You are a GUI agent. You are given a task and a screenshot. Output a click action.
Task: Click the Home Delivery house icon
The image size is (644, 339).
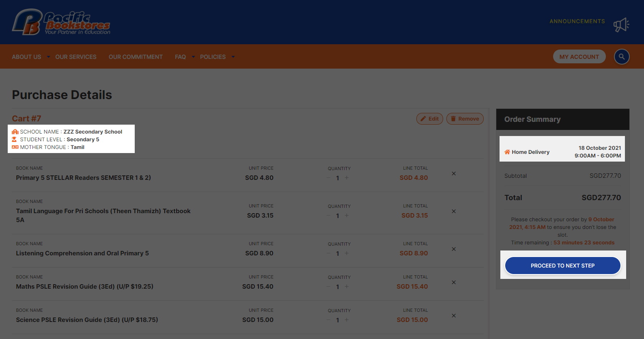[x=507, y=152]
